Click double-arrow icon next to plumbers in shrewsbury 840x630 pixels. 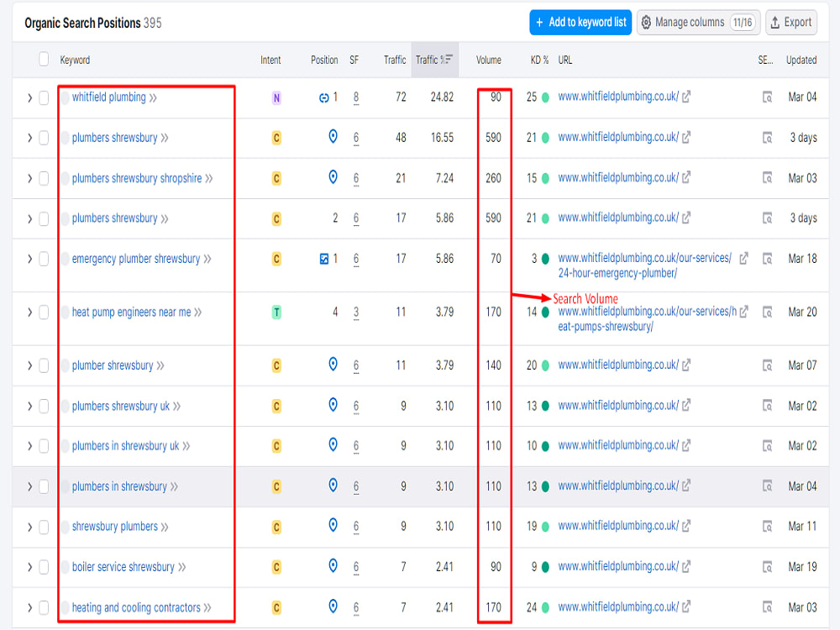(x=174, y=486)
